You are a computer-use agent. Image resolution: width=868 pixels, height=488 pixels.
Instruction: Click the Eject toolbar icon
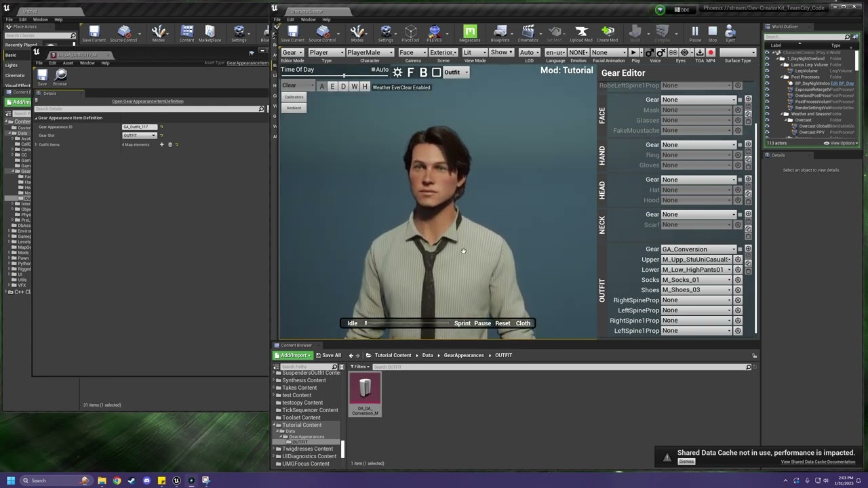[730, 33]
